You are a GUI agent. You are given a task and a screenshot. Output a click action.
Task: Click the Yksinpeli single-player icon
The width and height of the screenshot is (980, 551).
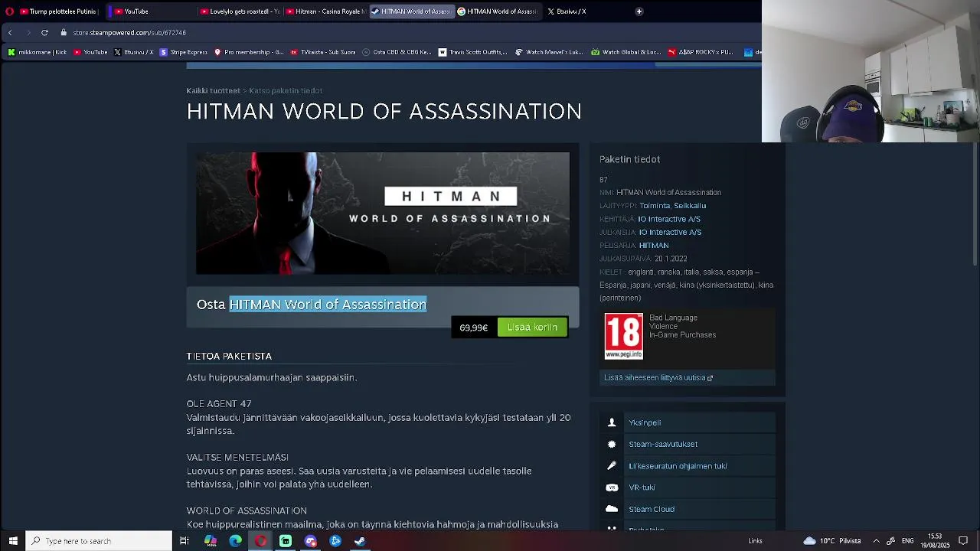point(612,422)
